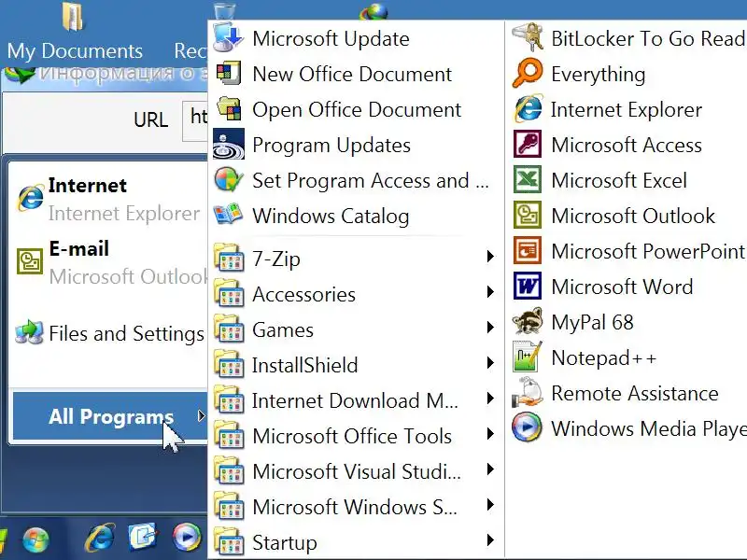
Task: Click the Windows Media Player taskbar icon
Action: (x=186, y=537)
